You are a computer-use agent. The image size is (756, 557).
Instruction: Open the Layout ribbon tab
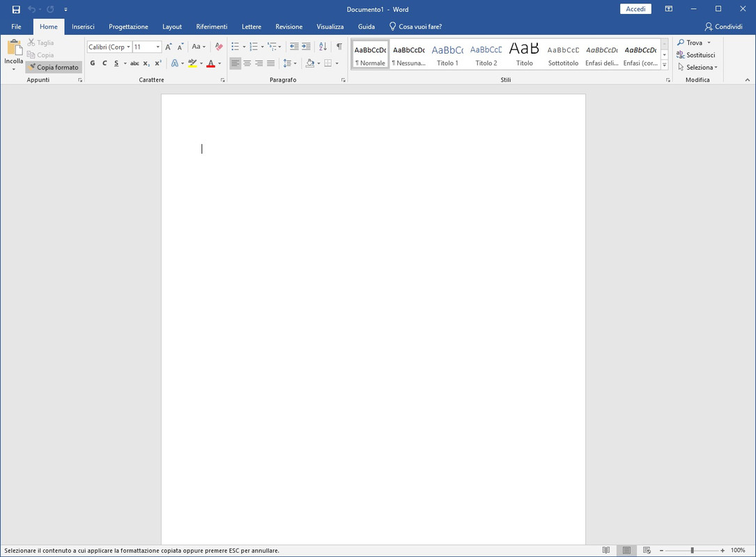[x=172, y=26]
